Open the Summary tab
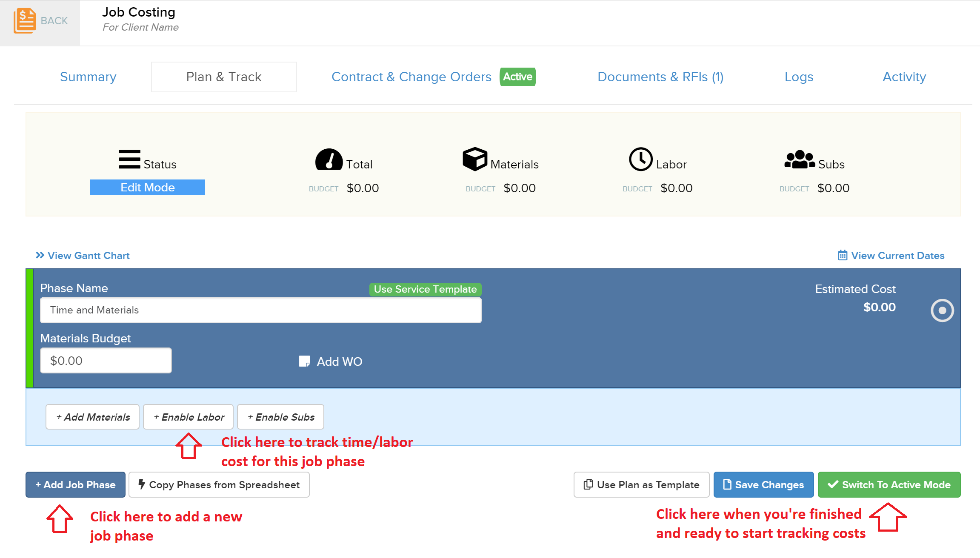980x558 pixels. pos(88,77)
